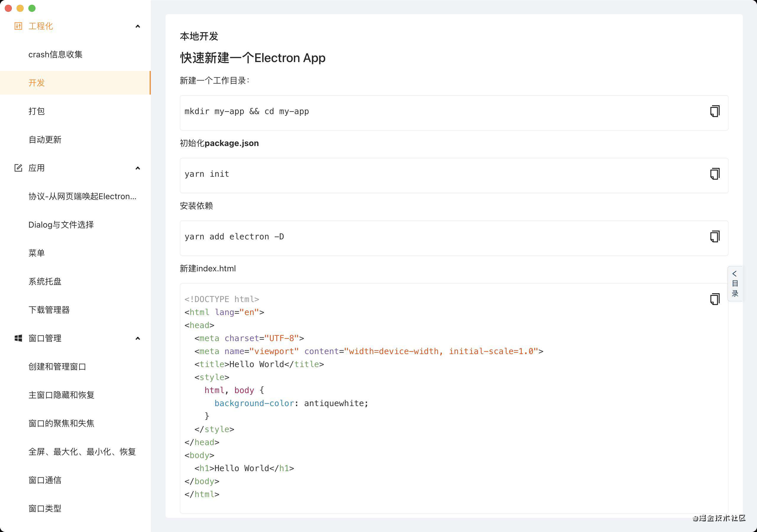Click the html lang="en" line
The image size is (757, 532).
(x=224, y=312)
